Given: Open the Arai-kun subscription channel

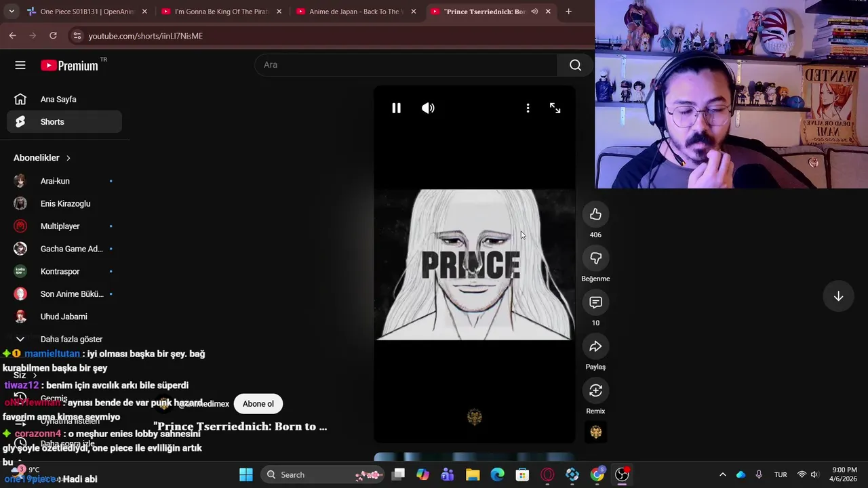Looking at the screenshot, I should (64, 181).
